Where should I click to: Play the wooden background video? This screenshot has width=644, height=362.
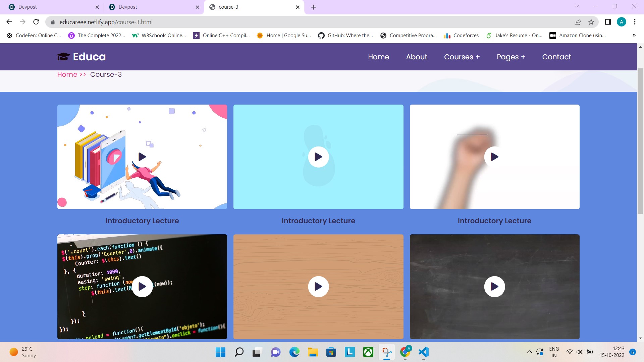[x=318, y=287]
